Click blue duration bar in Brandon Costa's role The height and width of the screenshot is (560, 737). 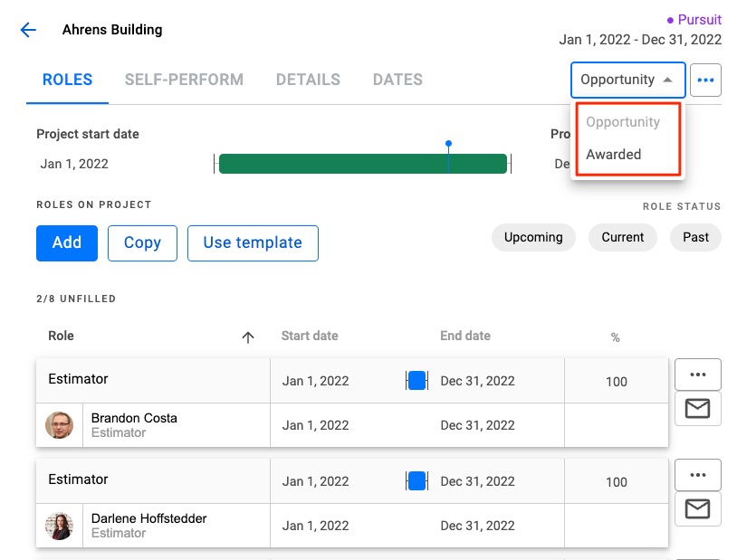pos(416,381)
